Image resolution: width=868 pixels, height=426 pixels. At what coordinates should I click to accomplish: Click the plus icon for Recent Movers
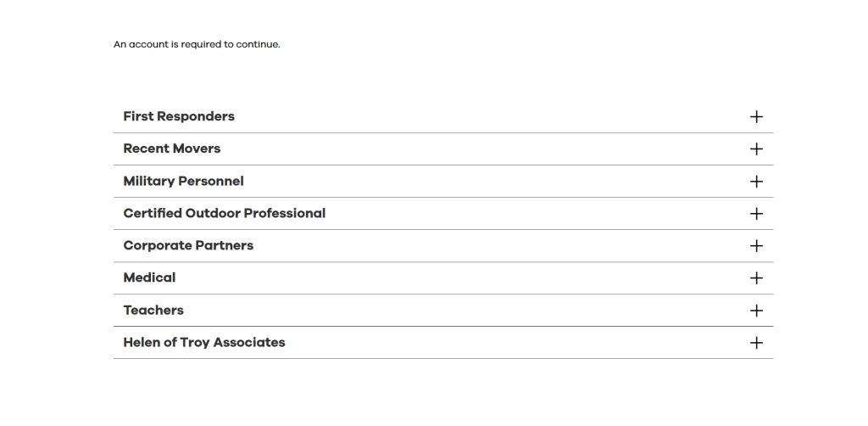point(756,149)
